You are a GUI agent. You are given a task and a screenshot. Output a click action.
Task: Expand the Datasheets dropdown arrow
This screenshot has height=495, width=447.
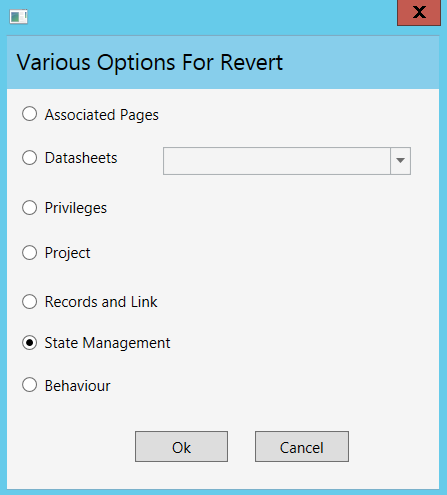click(400, 161)
